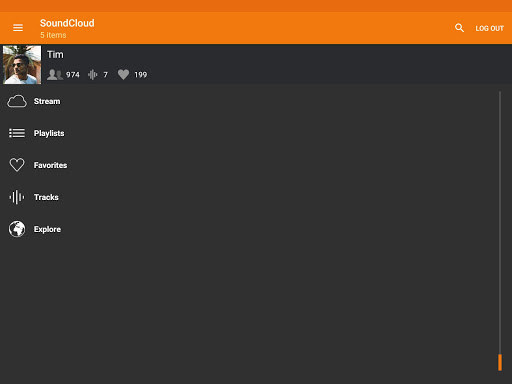Open Tim's profile picture
This screenshot has height=384, width=512.
click(22, 65)
